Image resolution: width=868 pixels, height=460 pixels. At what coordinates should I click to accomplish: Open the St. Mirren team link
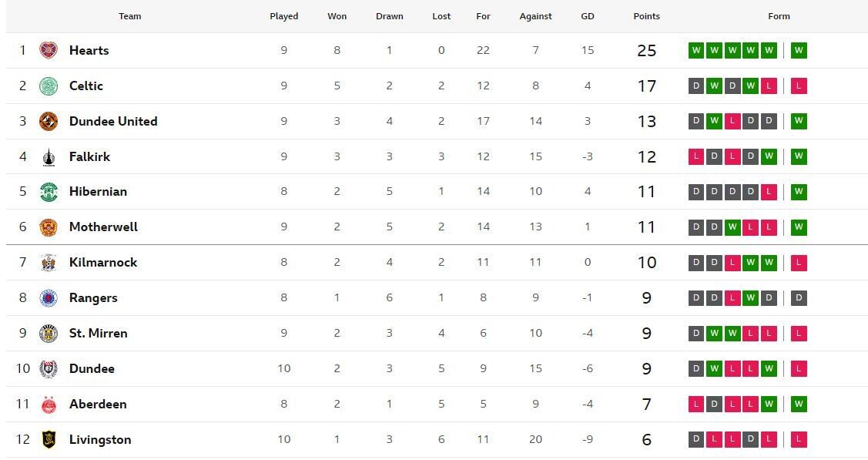coord(98,334)
